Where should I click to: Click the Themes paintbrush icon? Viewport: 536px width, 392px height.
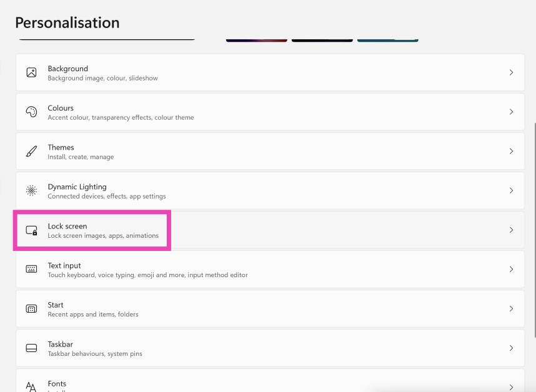[x=31, y=151]
